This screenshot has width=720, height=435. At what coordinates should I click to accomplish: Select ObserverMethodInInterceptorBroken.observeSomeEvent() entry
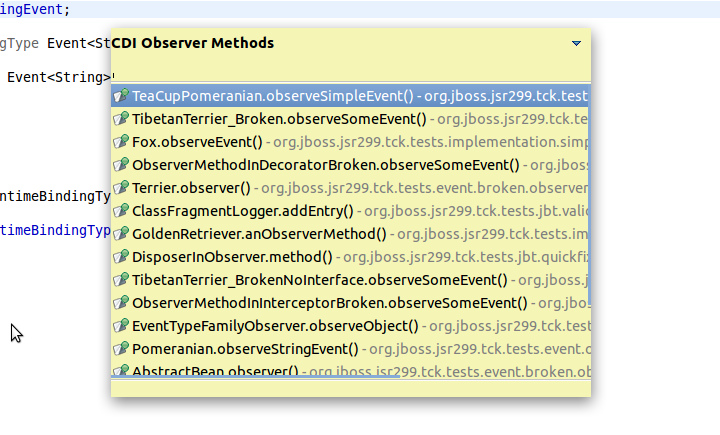tap(329, 303)
